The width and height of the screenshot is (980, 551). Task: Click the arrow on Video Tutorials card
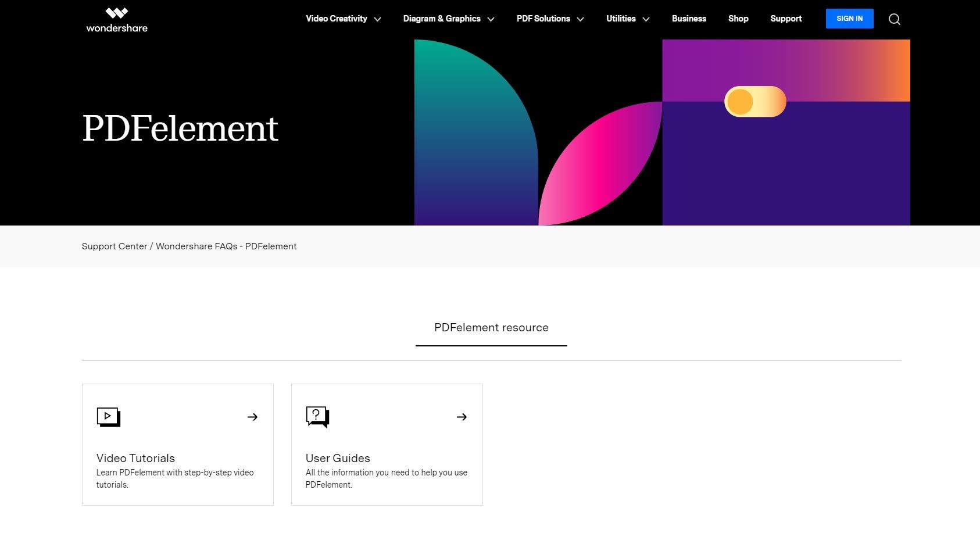coord(252,417)
